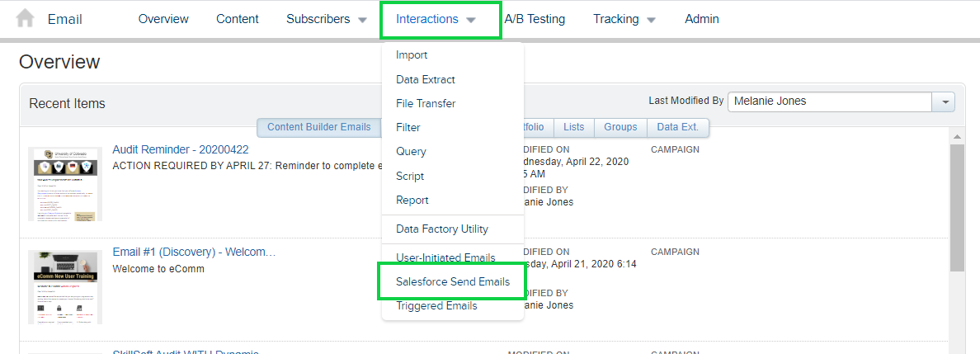Go to the Admin menu item
The height and width of the screenshot is (354, 980).
tap(701, 19)
